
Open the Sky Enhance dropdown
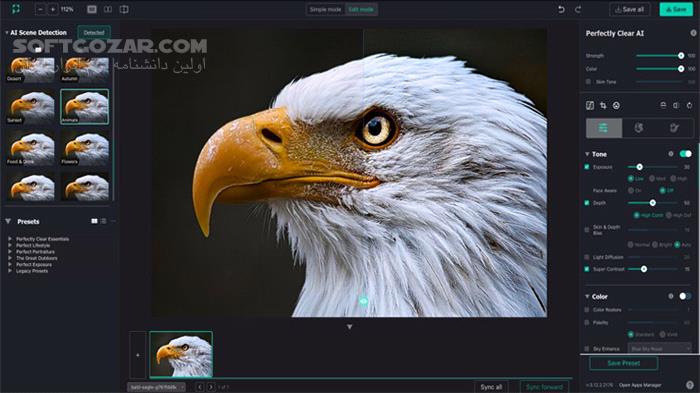coord(659,348)
